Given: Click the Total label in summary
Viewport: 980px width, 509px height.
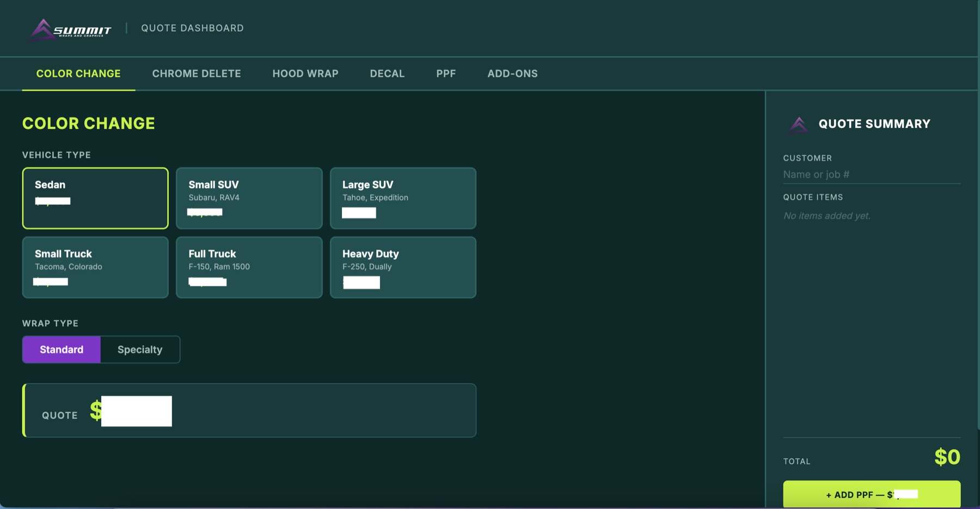Looking at the screenshot, I should (797, 462).
